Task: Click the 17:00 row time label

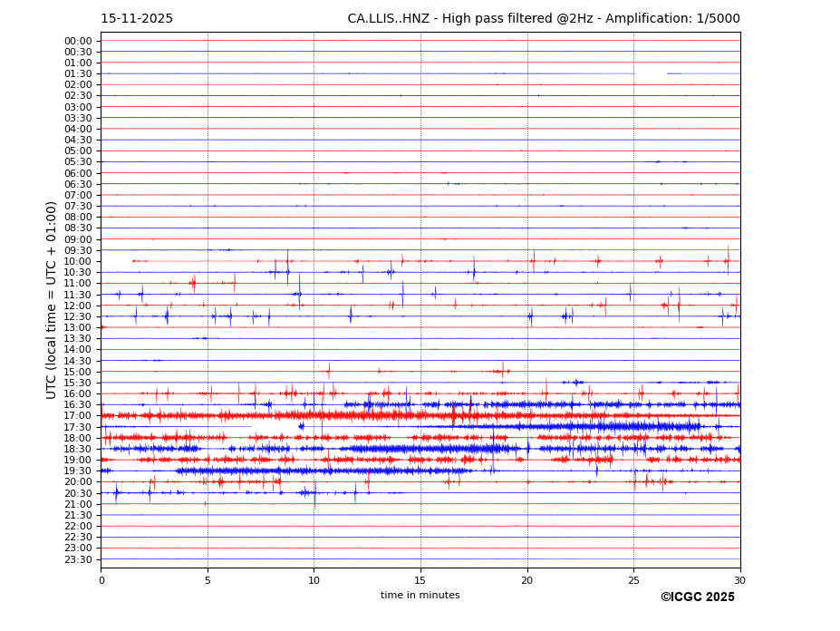Action: pyautogui.click(x=77, y=416)
